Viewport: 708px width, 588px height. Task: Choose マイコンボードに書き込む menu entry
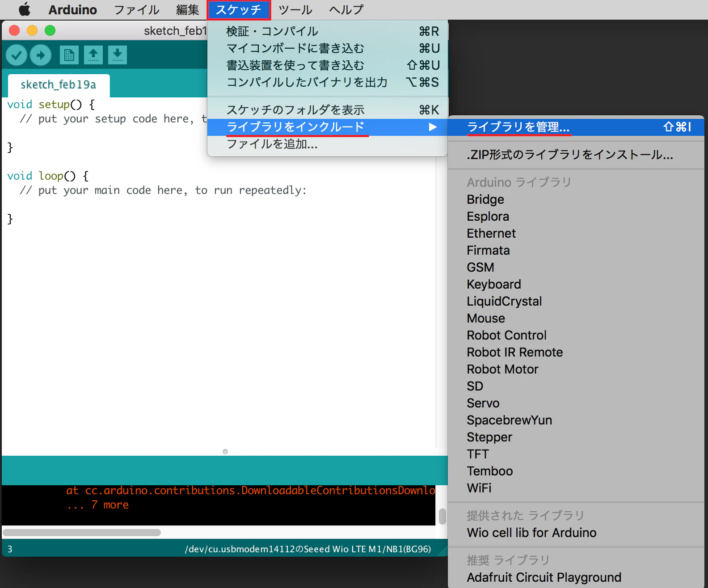click(x=328, y=48)
